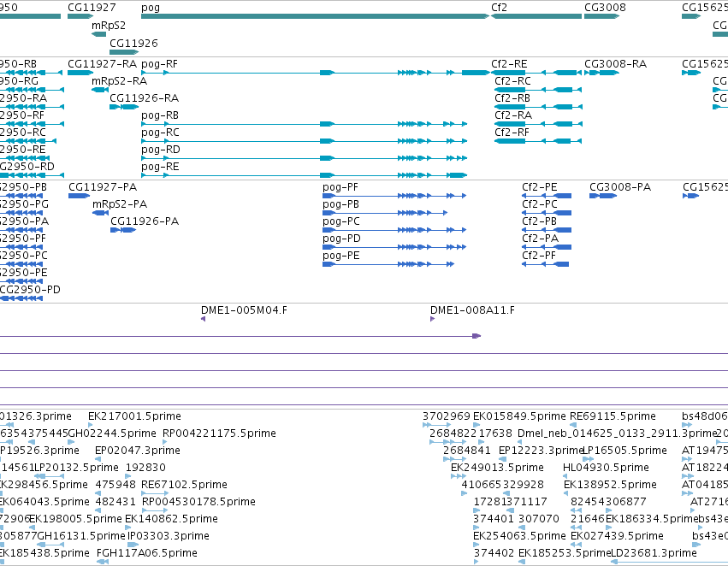Select transcript pog-RC
The width and height of the screenshot is (728, 566).
pos(304,141)
